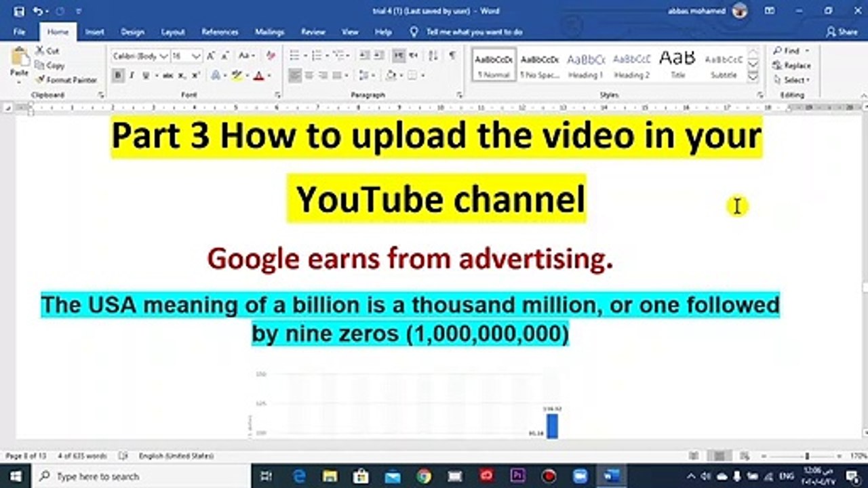Viewport: 868px width, 488px height.
Task: Apply Text Effects and Typography
Action: click(x=216, y=76)
